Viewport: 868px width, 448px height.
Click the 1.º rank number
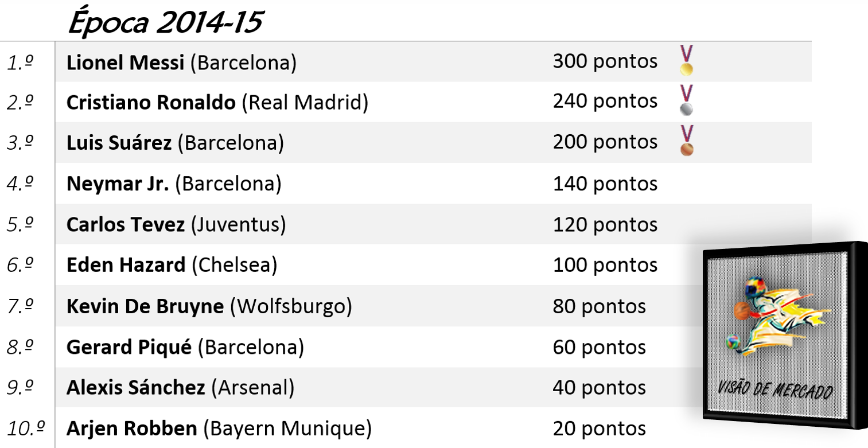tap(20, 63)
